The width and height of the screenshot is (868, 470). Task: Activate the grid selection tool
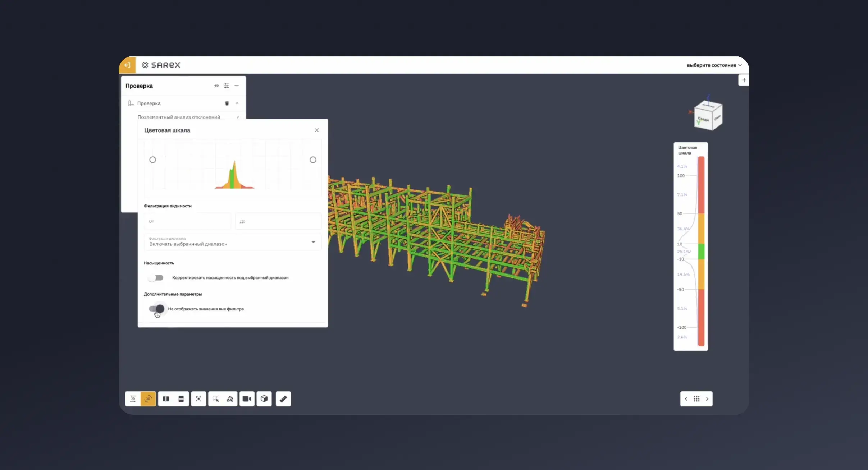tap(216, 398)
